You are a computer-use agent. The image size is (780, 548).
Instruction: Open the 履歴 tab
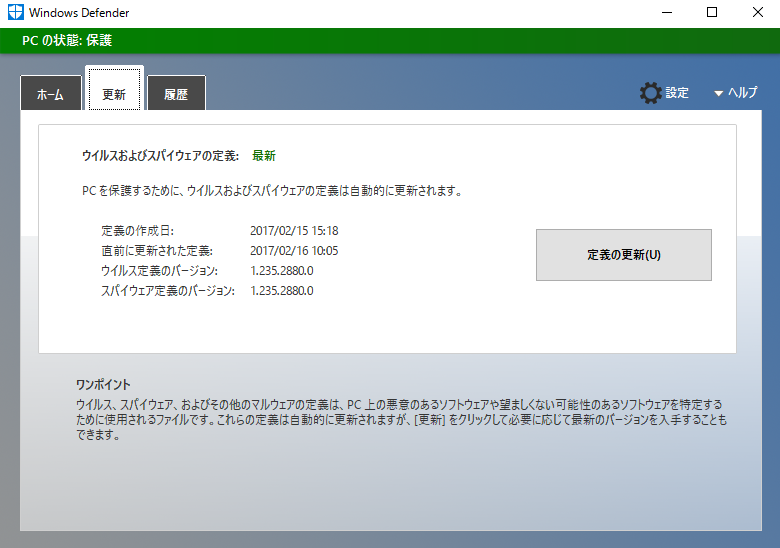pos(176,94)
